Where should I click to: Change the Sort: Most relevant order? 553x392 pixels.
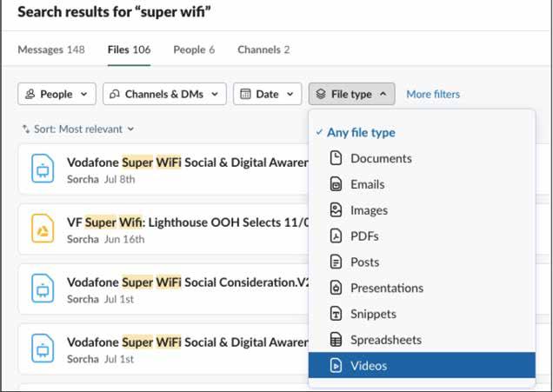coord(78,130)
